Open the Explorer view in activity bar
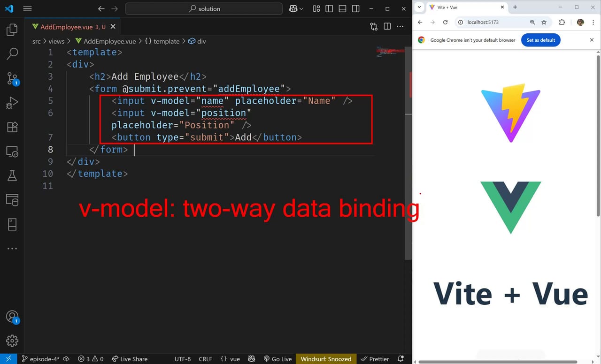The height and width of the screenshot is (364, 601). 12,30
